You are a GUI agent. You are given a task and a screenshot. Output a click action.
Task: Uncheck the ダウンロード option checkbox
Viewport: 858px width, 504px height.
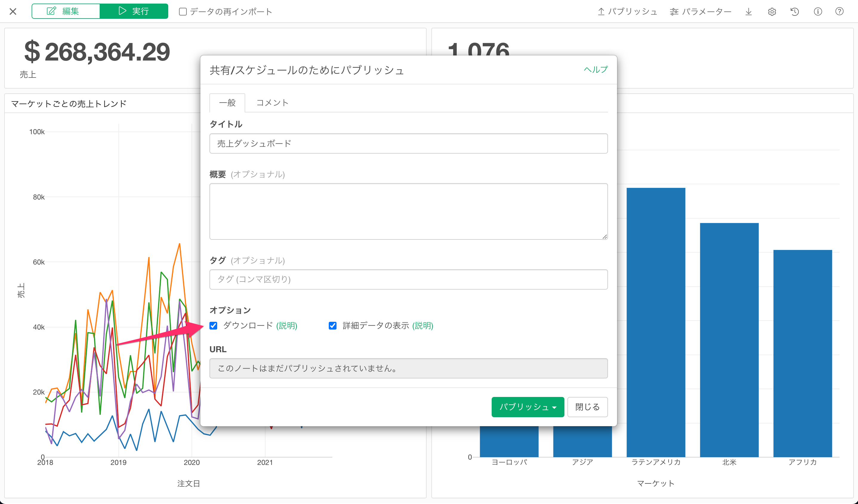click(x=214, y=326)
